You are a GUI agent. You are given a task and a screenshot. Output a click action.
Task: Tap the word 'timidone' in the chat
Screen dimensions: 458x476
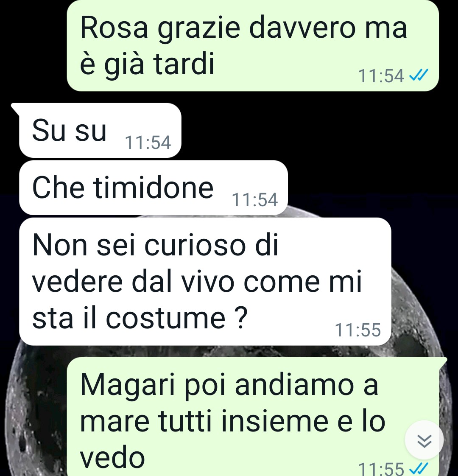[153, 188]
